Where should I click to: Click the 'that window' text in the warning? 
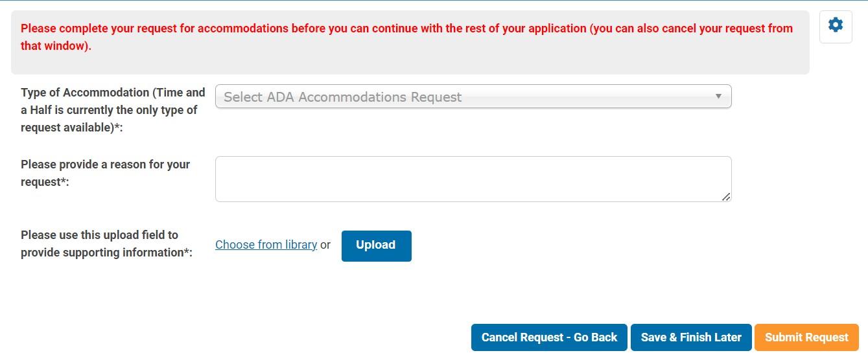[53, 46]
